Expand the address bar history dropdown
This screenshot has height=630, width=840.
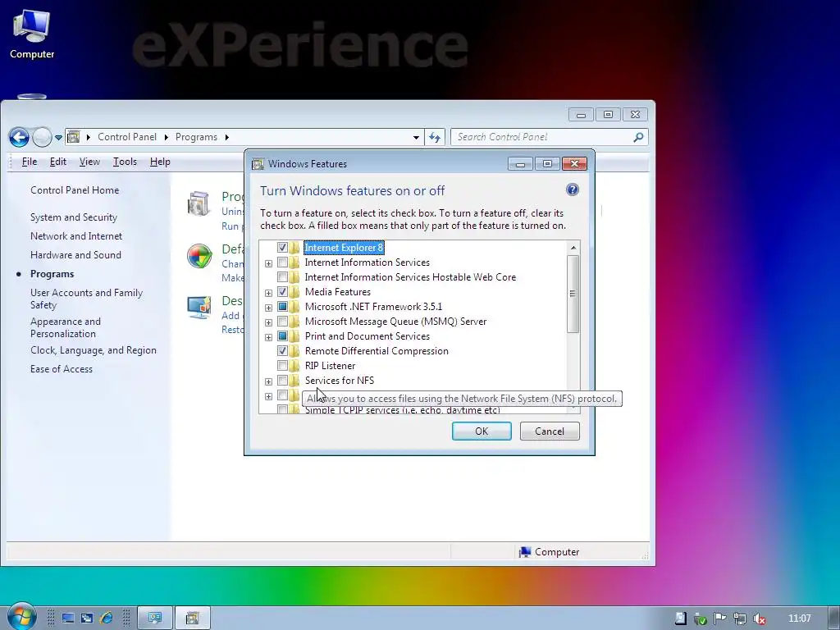click(x=416, y=137)
